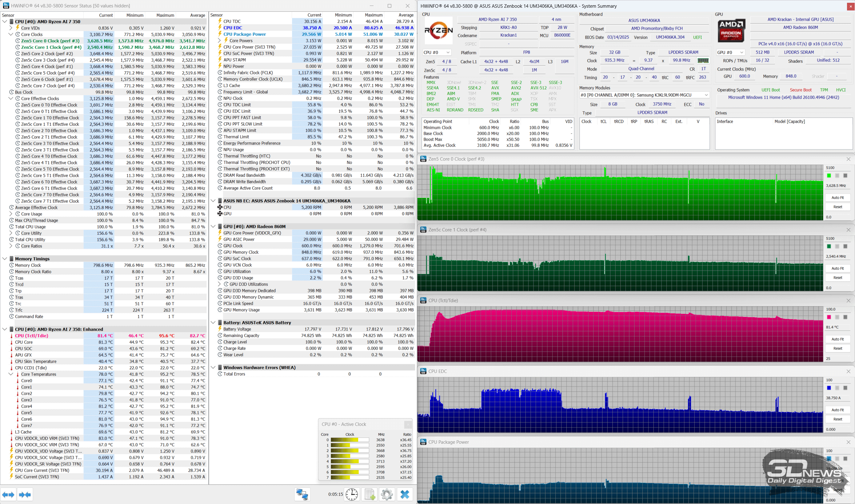Click the expand columns double-arrow icon
The image size is (855, 504).
(x=8, y=494)
